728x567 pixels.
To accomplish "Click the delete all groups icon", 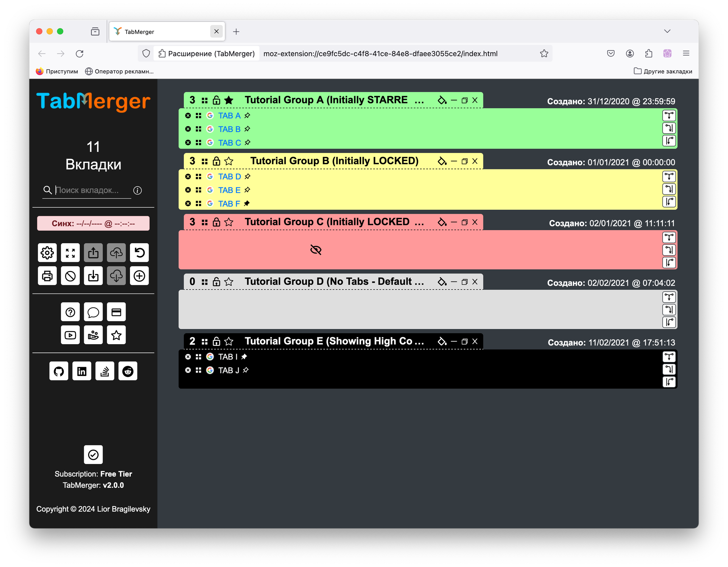I will pos(70,276).
